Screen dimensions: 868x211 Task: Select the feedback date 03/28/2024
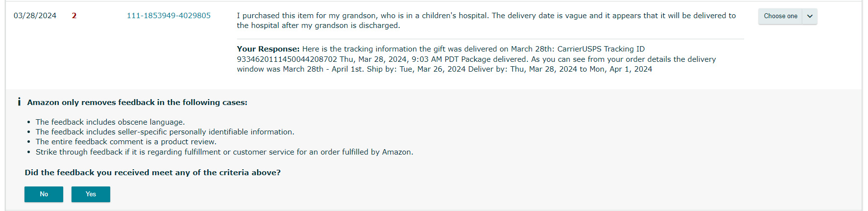point(35,16)
